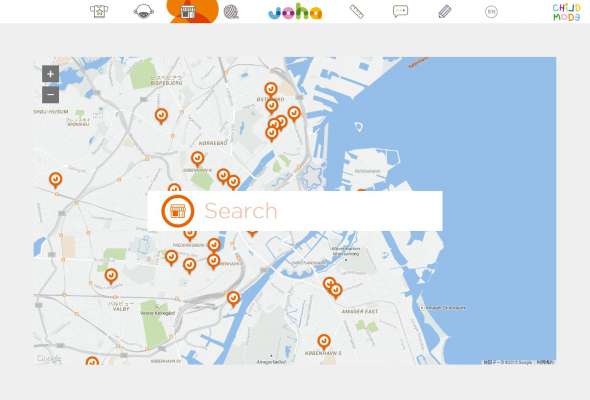
Task: Switch language with the EN circle
Action: click(x=491, y=12)
